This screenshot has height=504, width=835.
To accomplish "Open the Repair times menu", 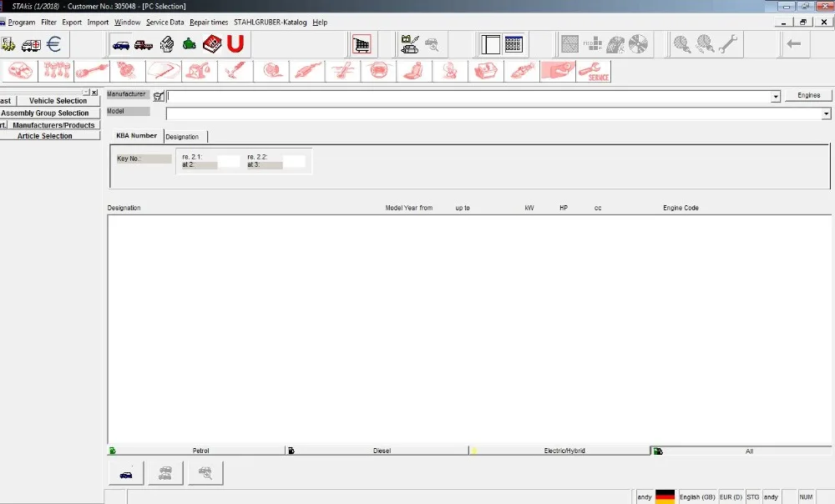I will 209,23.
